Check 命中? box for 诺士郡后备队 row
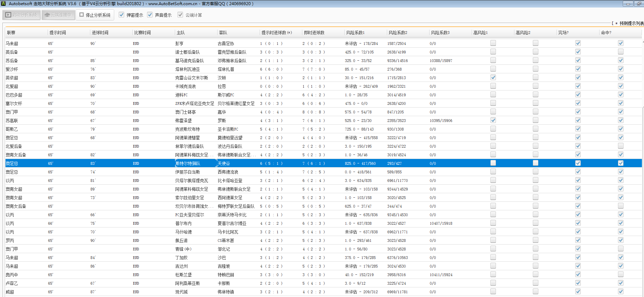Screen dimensions: 644x297 (x=620, y=52)
